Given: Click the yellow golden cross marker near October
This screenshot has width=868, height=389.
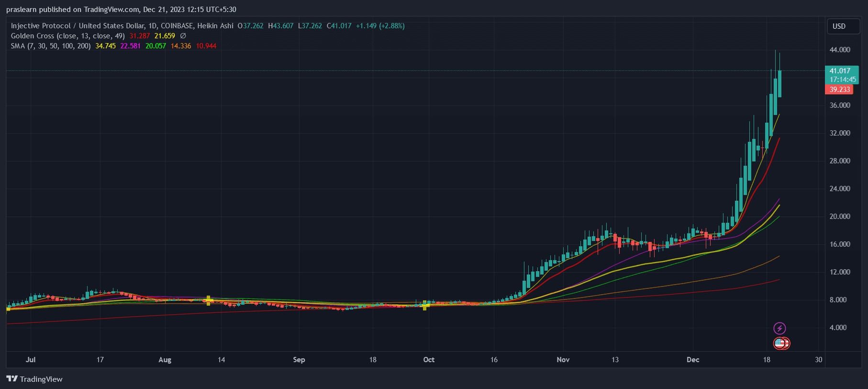Looking at the screenshot, I should 425,305.
